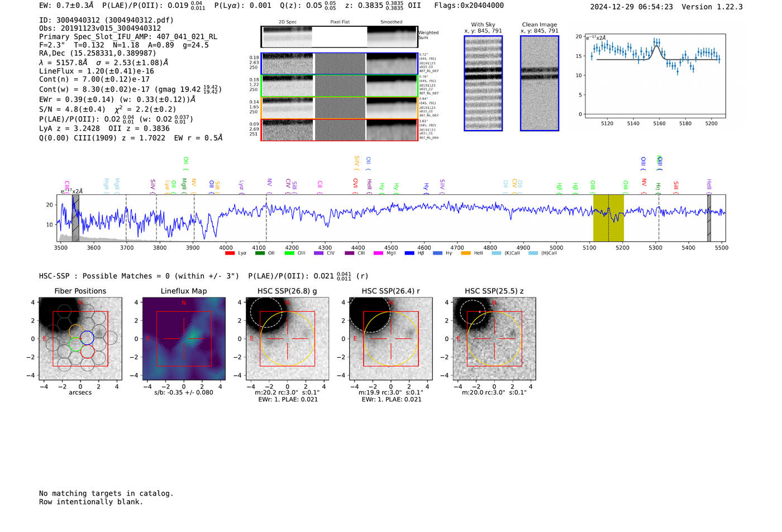Click the Lineflux Map image

click(x=184, y=339)
